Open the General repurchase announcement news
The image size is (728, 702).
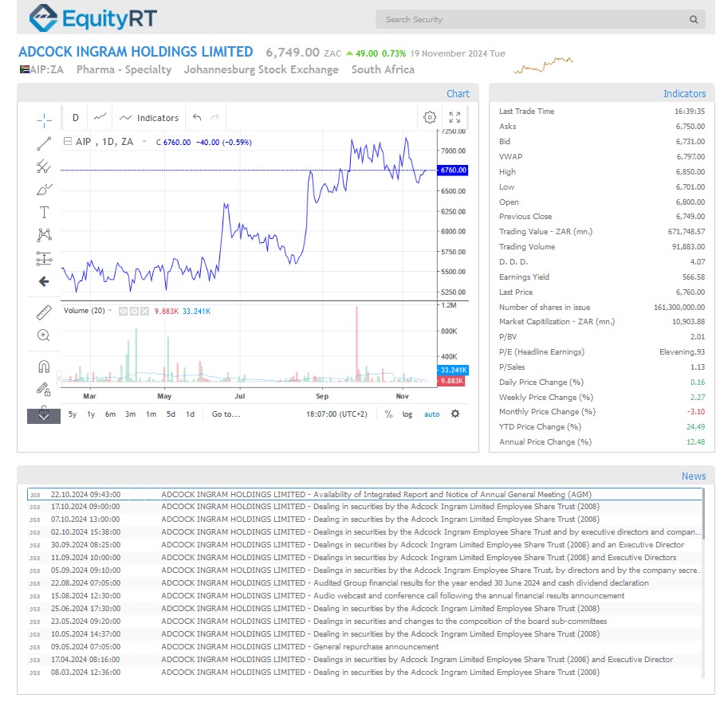point(364,647)
